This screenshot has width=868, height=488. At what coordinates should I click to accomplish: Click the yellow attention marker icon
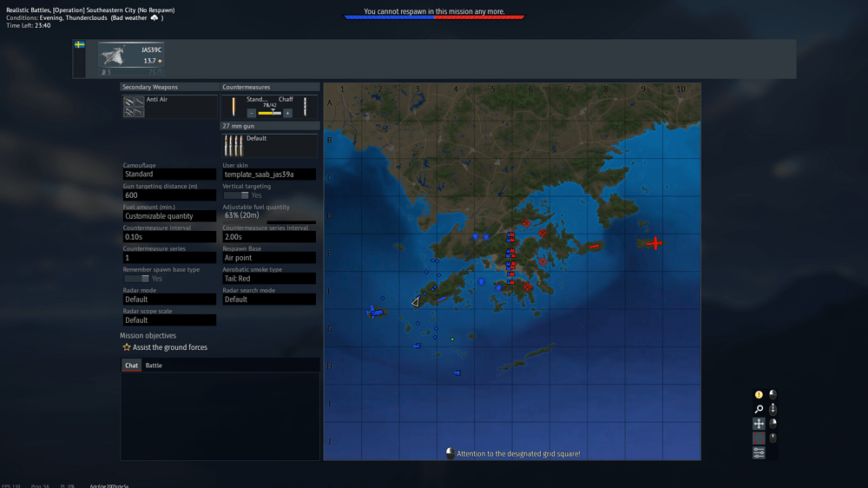click(x=759, y=395)
